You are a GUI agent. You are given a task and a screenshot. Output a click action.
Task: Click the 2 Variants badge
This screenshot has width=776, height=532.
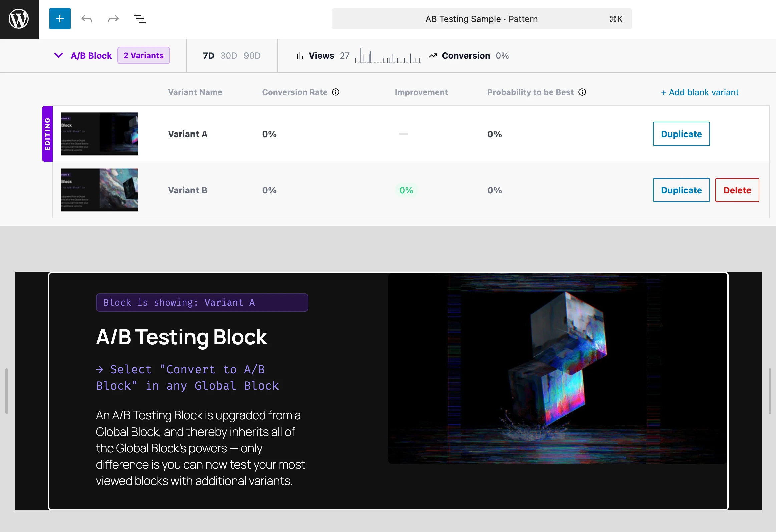point(143,55)
